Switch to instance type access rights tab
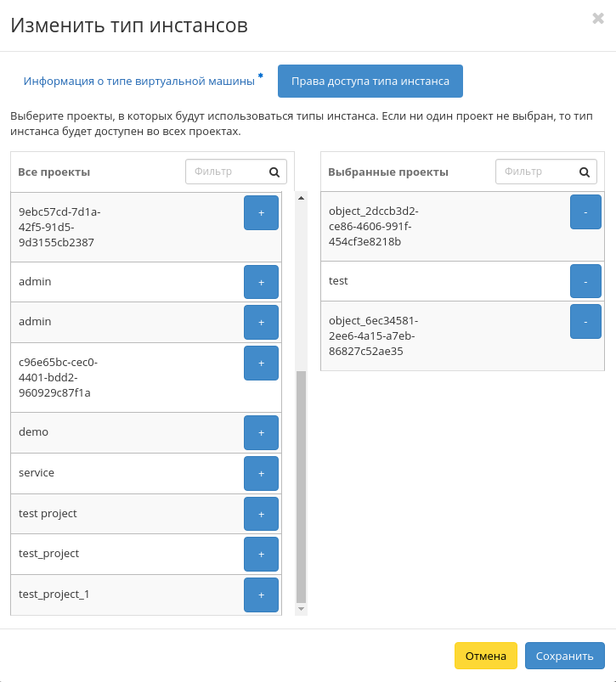This screenshot has width=616, height=682. click(x=370, y=82)
